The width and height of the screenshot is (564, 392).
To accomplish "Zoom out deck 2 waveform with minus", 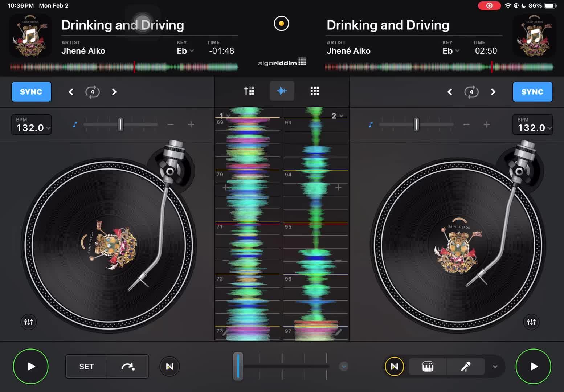I will 338,261.
